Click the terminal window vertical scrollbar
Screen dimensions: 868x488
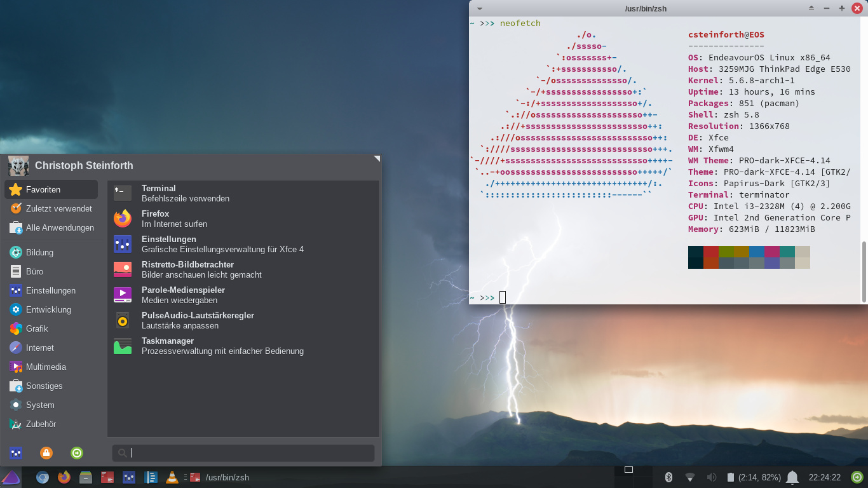pos(864,271)
